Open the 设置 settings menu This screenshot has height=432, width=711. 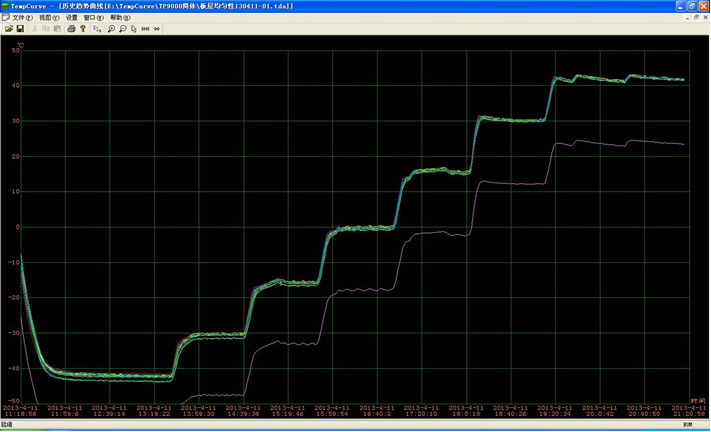pyautogui.click(x=71, y=18)
